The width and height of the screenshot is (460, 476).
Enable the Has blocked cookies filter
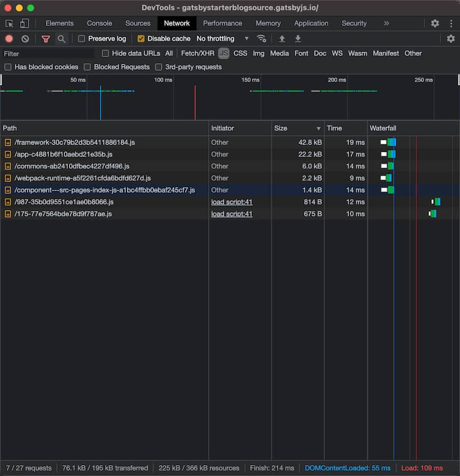click(7, 67)
